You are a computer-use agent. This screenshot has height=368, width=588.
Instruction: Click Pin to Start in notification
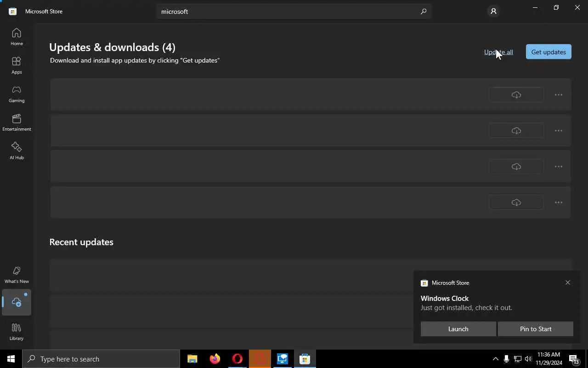(x=536, y=329)
